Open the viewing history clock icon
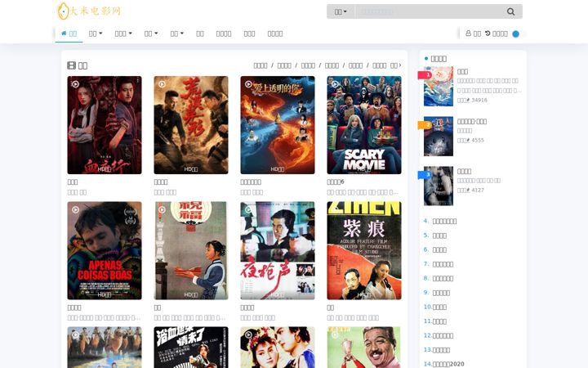Image resolution: width=588 pixels, height=368 pixels. click(488, 34)
